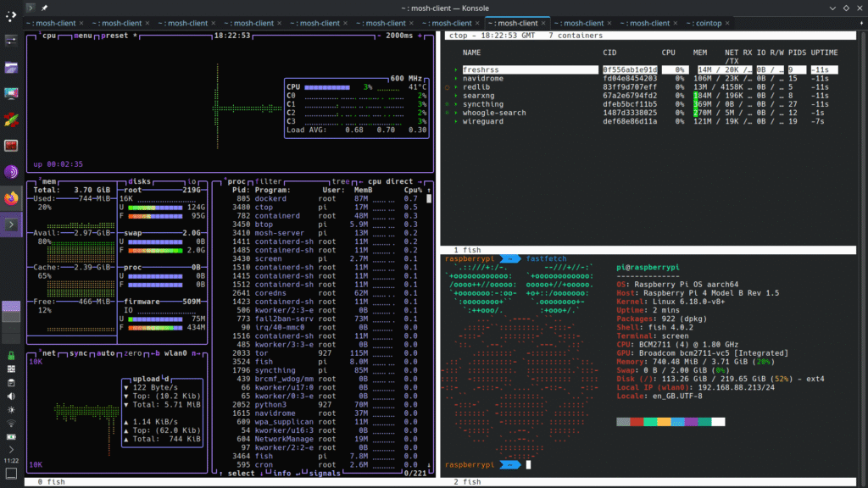Switch to the cointop tab
Screen dimensions: 868x488
[706, 23]
